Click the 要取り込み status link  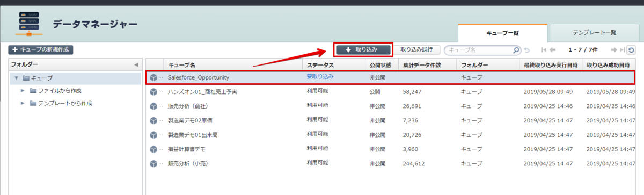[320, 77]
